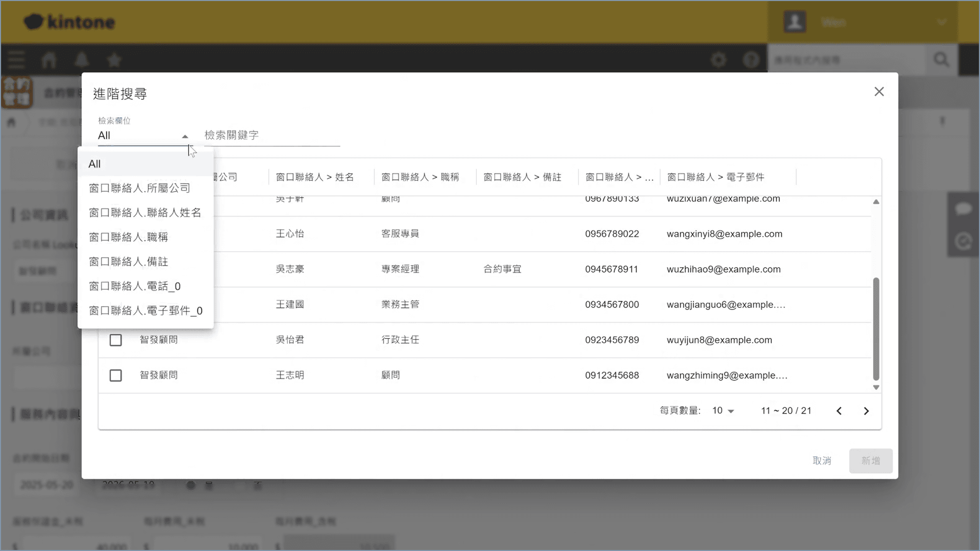Check the checkbox on 吳怡君's row
This screenshot has height=551, width=980.
(115, 340)
